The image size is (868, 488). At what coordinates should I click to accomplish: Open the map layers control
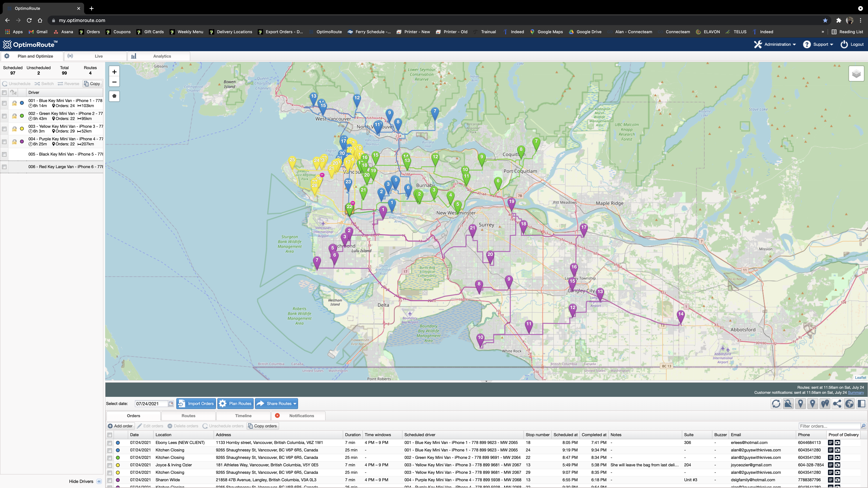tap(856, 74)
